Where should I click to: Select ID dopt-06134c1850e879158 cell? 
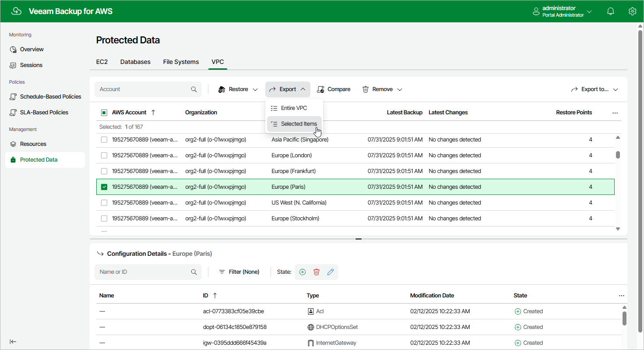[x=235, y=327]
